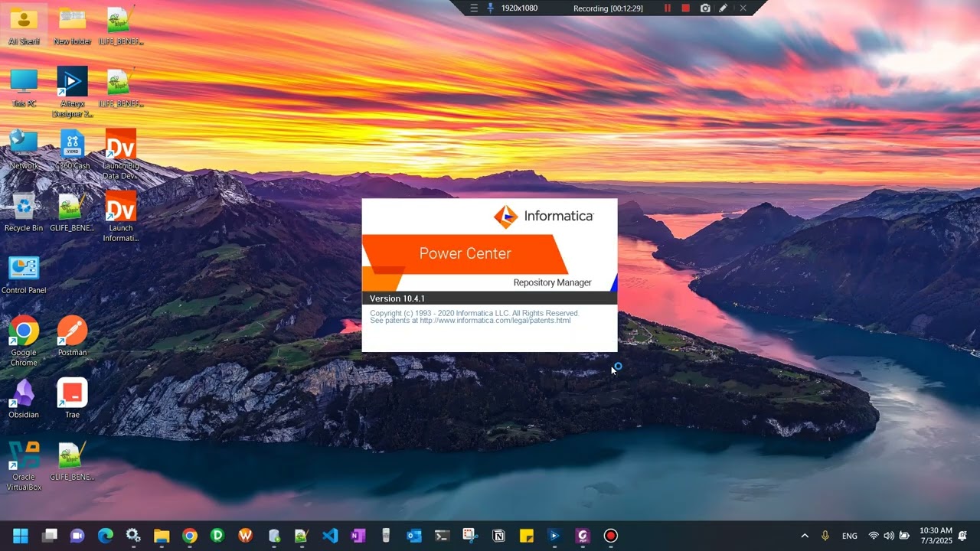The height and width of the screenshot is (551, 980).
Task: Open Snipping Tool from the taskbar
Action: tap(470, 536)
